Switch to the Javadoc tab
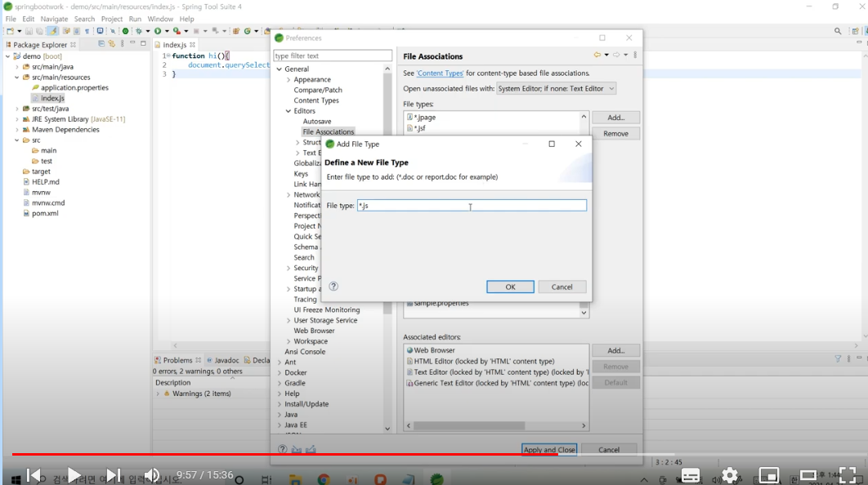Viewport: 868px width, 485px height. click(223, 360)
